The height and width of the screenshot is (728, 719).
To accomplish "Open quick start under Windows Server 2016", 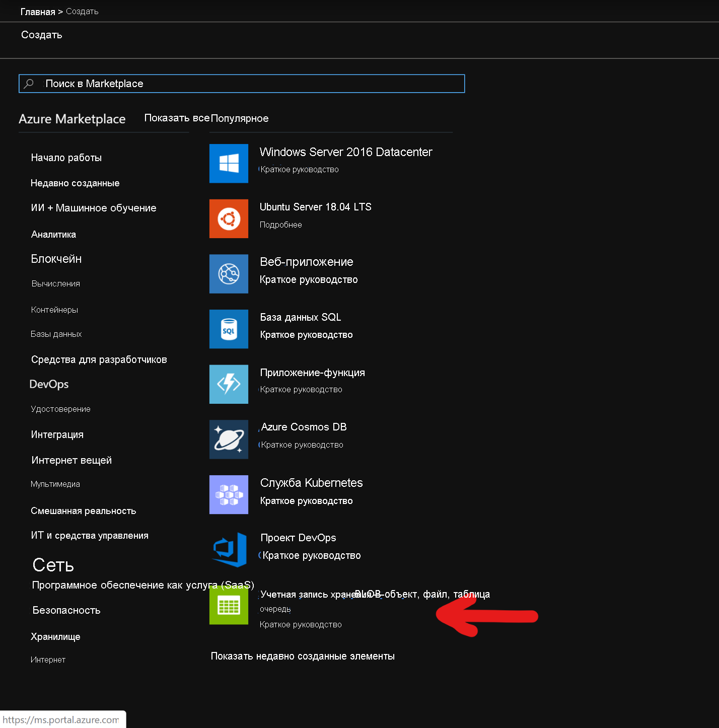I will tap(300, 169).
